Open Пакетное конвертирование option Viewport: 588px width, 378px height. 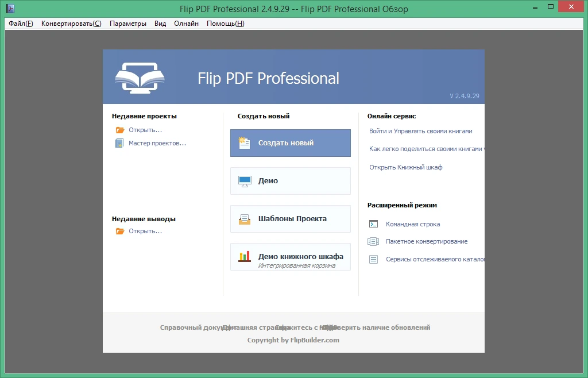427,241
